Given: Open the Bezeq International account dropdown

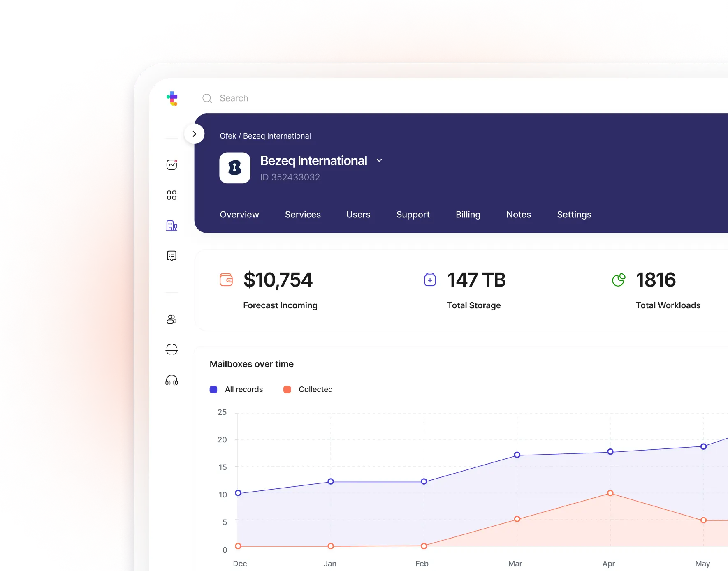Looking at the screenshot, I should pyautogui.click(x=379, y=161).
